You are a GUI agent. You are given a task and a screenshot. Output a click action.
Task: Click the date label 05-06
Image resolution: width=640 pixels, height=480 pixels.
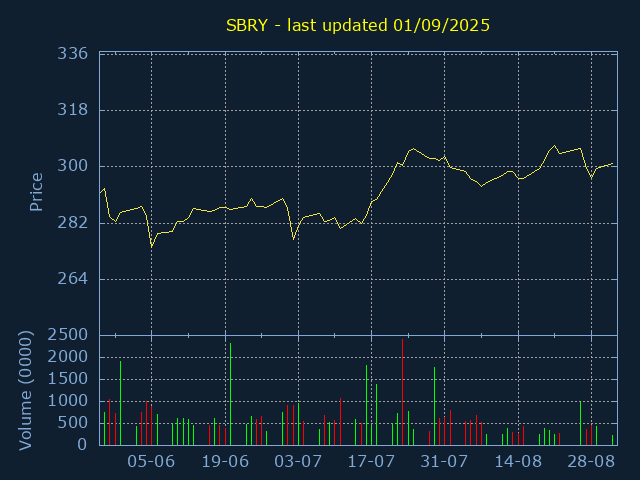point(151,462)
